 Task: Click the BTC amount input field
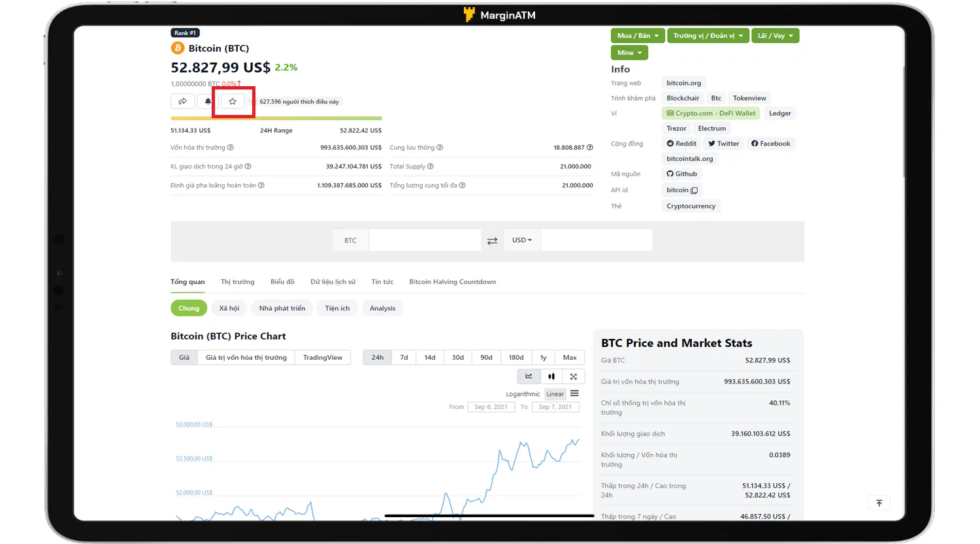425,240
